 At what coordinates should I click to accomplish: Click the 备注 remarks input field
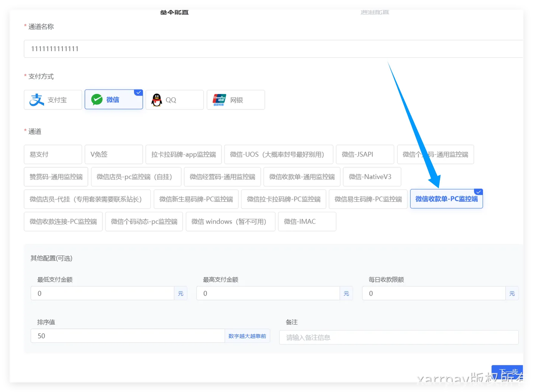point(399,337)
